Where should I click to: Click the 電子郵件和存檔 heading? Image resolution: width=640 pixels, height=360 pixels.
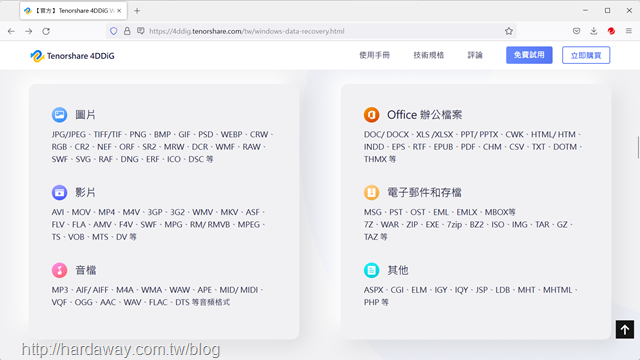[424, 192]
